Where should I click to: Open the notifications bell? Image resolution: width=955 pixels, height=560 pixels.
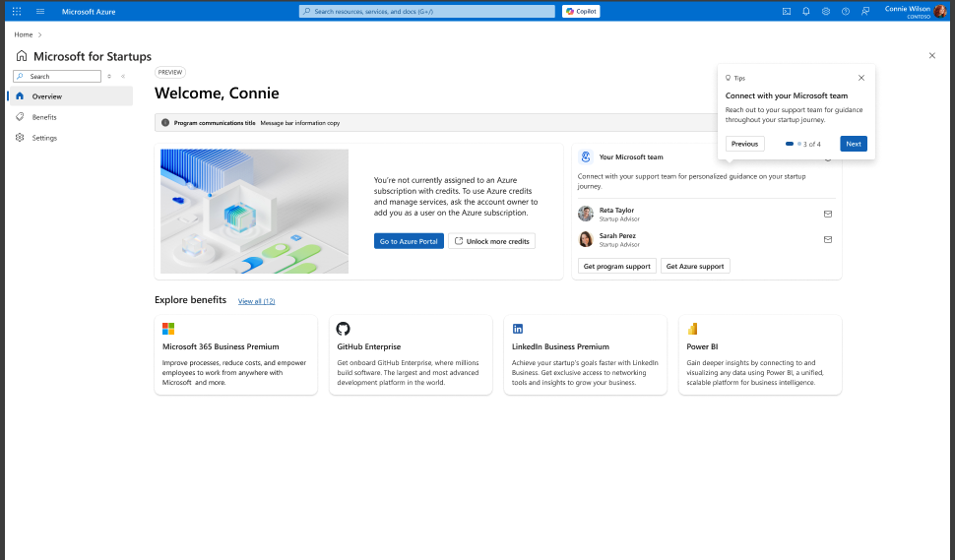pyautogui.click(x=805, y=11)
